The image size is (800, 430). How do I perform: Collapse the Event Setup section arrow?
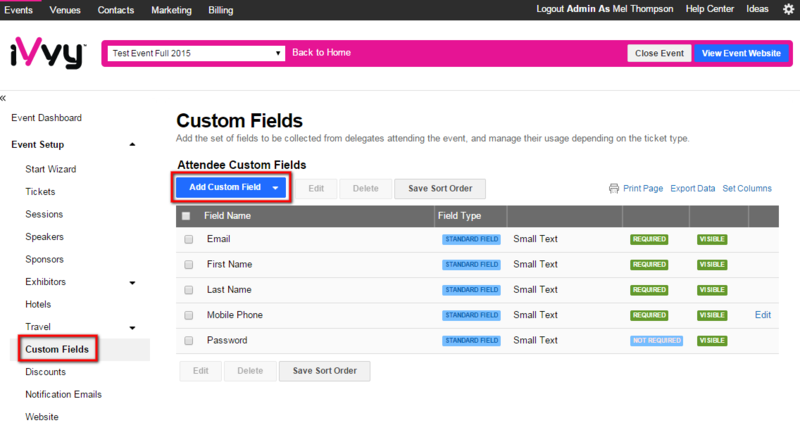pyautogui.click(x=132, y=144)
